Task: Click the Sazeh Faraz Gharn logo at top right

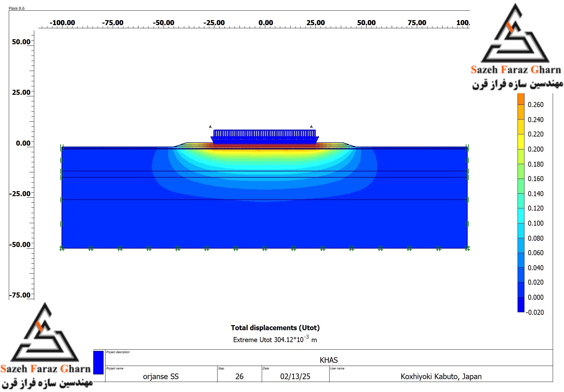Action: point(516,46)
